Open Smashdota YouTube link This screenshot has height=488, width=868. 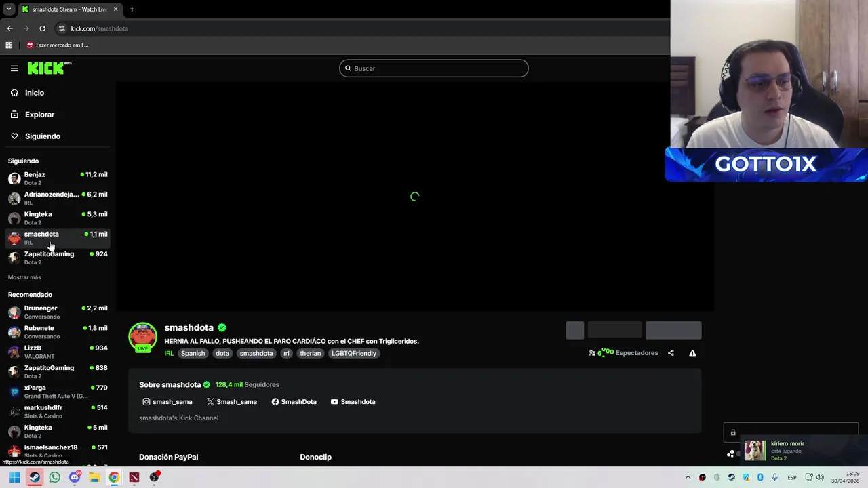[x=353, y=402]
